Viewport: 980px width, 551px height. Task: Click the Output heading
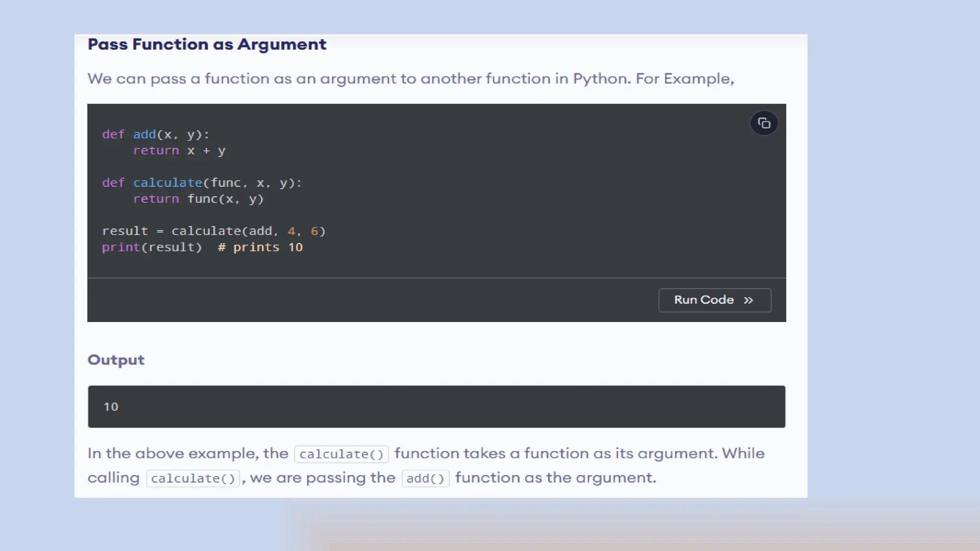tap(116, 360)
